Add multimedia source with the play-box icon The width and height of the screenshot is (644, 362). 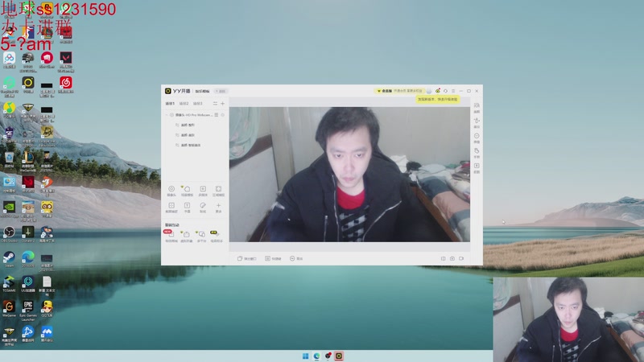(x=203, y=191)
